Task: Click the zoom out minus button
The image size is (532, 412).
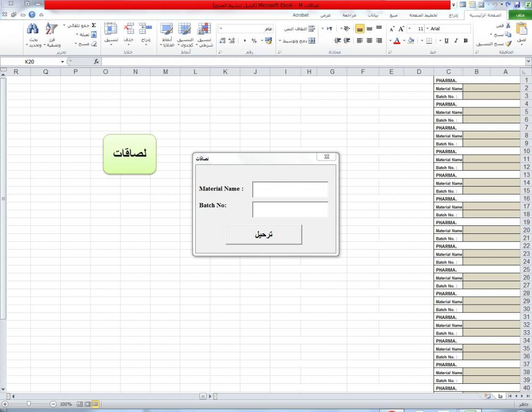Action: (53, 404)
